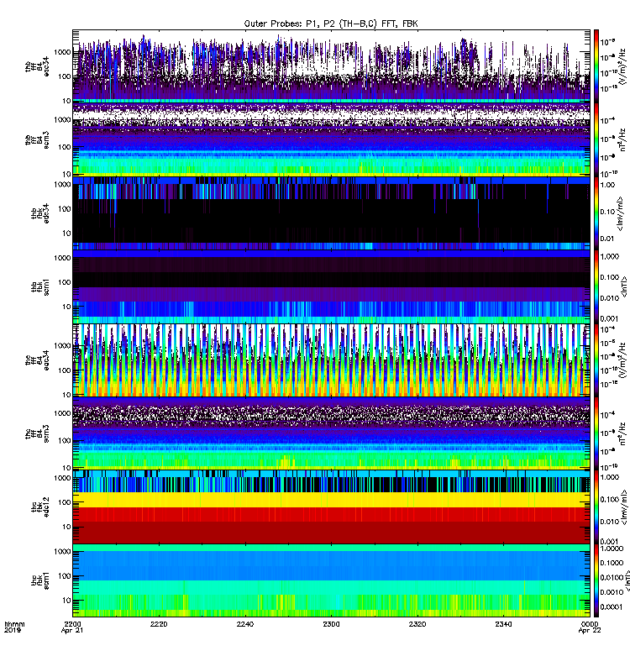Click the thc fff eac34 striped spectrogram panel
The image size is (630, 672).
point(331,360)
